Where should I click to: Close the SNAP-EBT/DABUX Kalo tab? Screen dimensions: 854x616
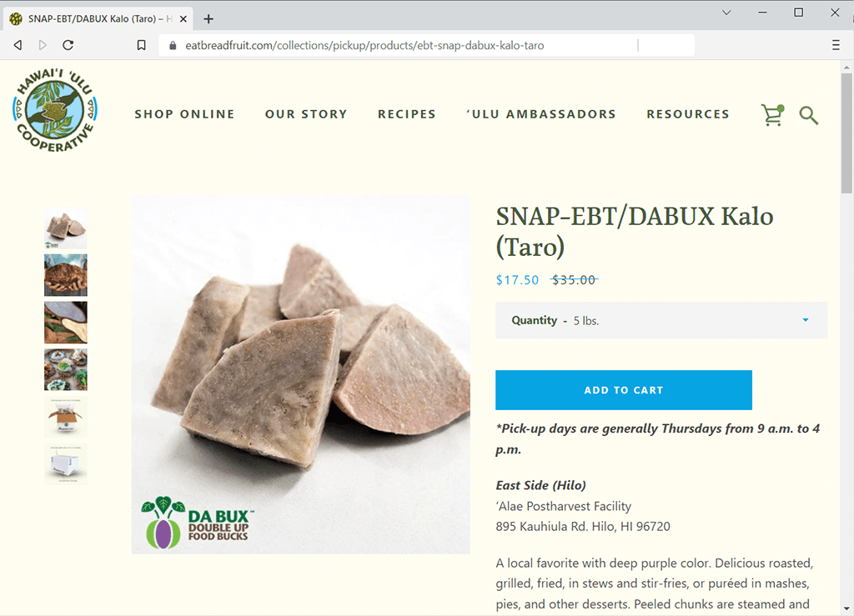pyautogui.click(x=183, y=19)
